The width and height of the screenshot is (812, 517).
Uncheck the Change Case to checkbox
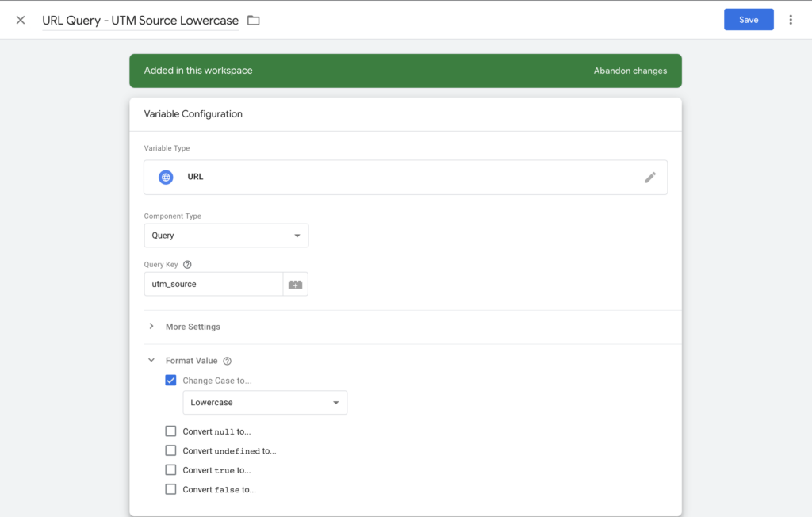(170, 381)
